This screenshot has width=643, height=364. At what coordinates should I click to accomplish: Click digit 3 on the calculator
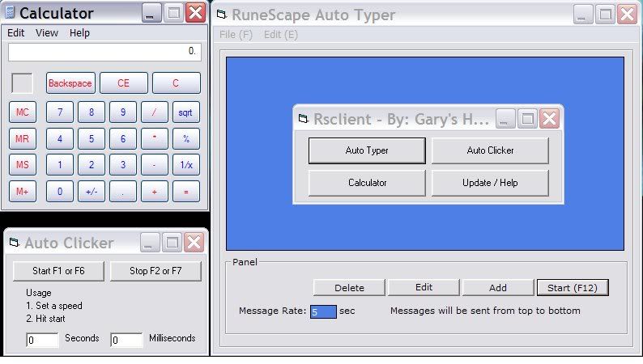pyautogui.click(x=123, y=164)
